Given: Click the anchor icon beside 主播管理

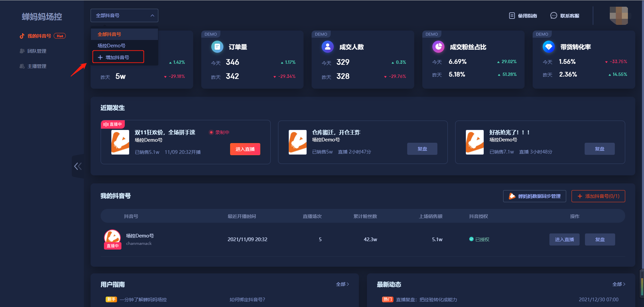Looking at the screenshot, I should point(22,66).
